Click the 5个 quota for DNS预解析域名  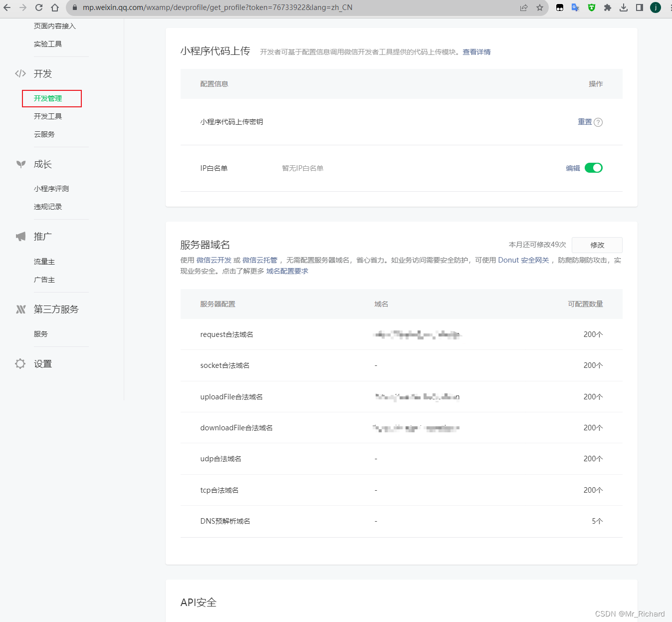[597, 521]
